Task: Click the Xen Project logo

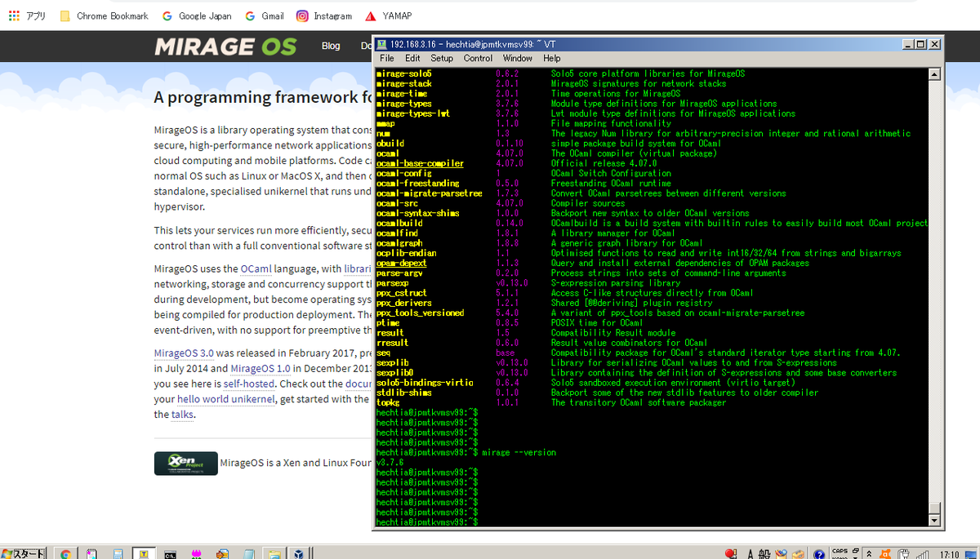Action: [186, 463]
